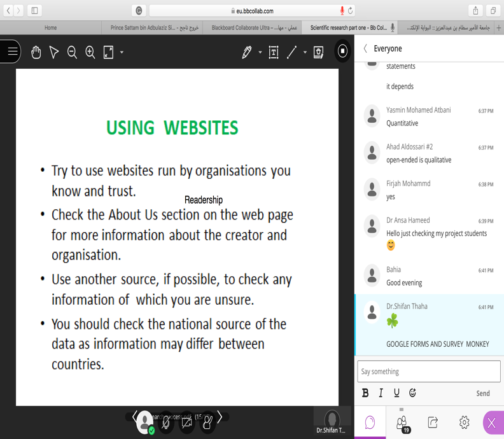Stop sharing the presentation content

343,52
